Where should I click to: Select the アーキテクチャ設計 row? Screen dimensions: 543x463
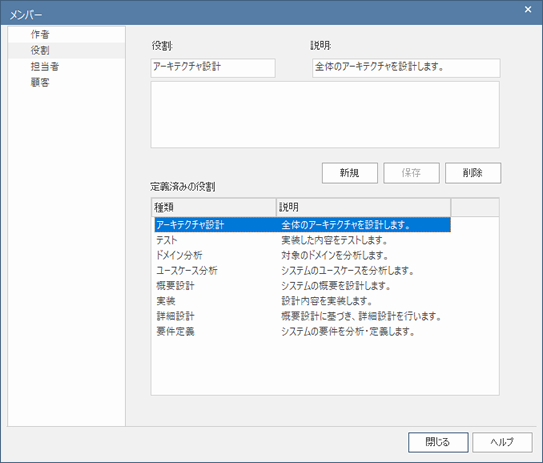click(302, 225)
